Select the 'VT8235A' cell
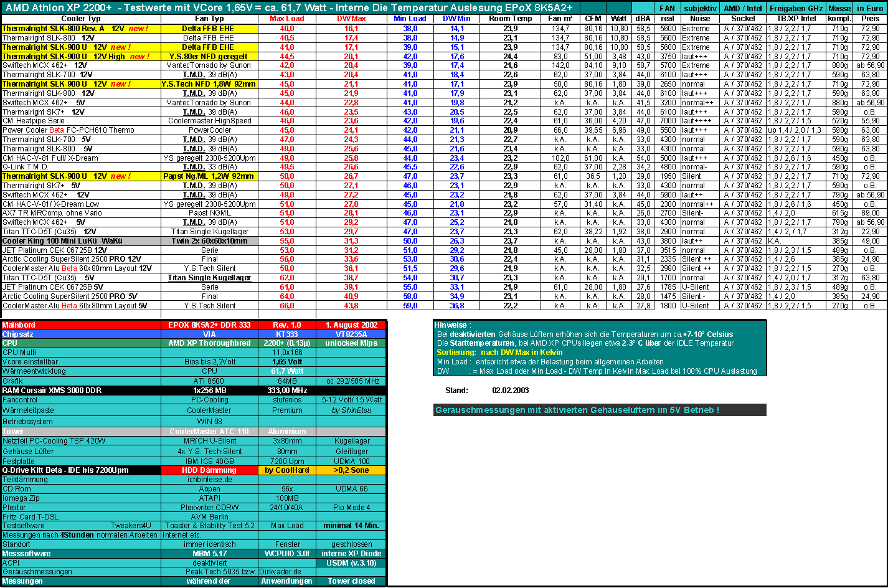 click(x=351, y=334)
